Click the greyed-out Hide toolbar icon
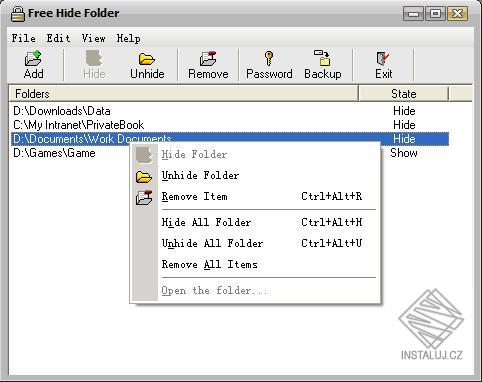This screenshot has width=482, height=382. click(x=94, y=65)
